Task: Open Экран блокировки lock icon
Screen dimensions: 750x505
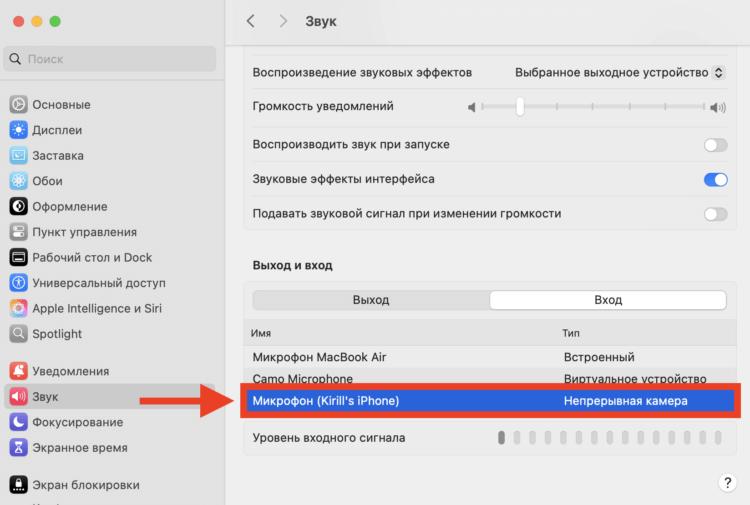Action: (x=18, y=484)
